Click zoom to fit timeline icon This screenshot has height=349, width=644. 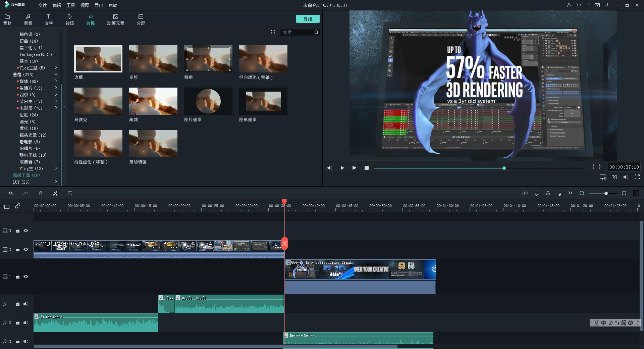pyautogui.click(x=571, y=193)
